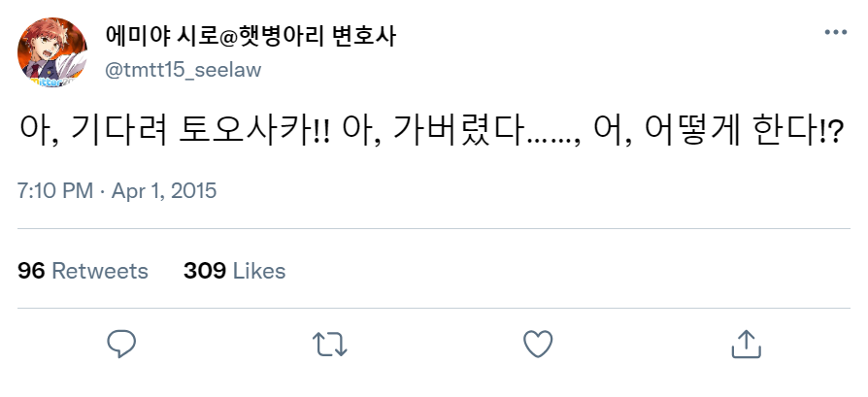Visit the @tmtt15_seelaw handle link
The height and width of the screenshot is (397, 868).
pos(183,70)
